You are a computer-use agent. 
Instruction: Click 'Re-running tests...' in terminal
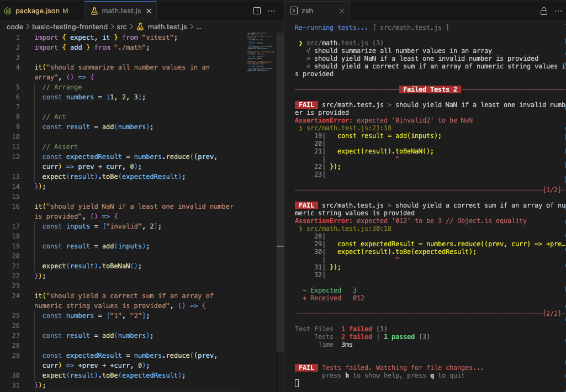(331, 28)
